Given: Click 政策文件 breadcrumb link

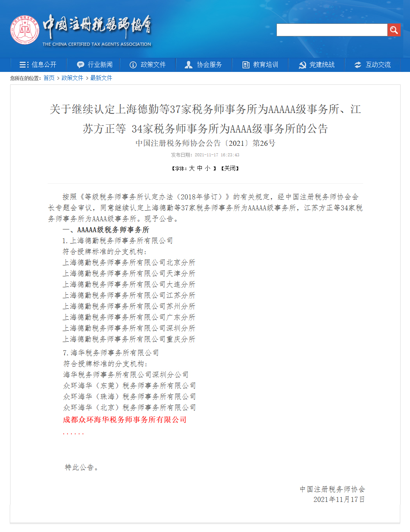Looking at the screenshot, I should tap(72, 78).
